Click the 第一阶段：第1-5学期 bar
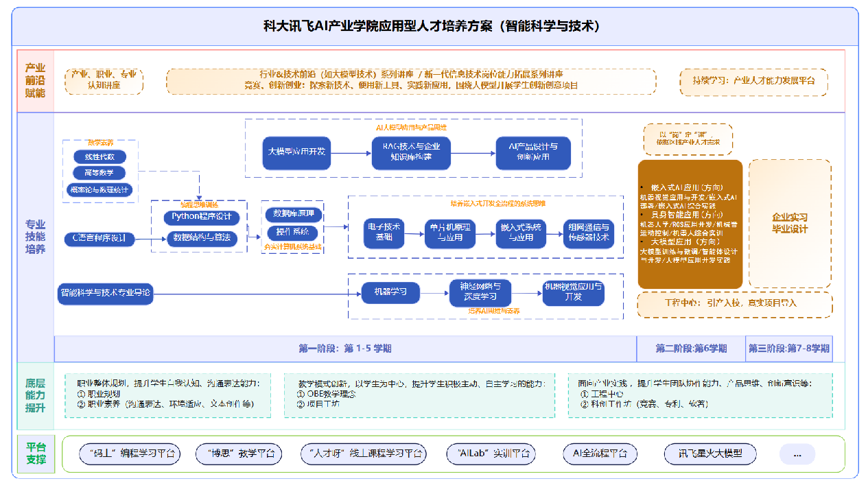 pos(345,349)
